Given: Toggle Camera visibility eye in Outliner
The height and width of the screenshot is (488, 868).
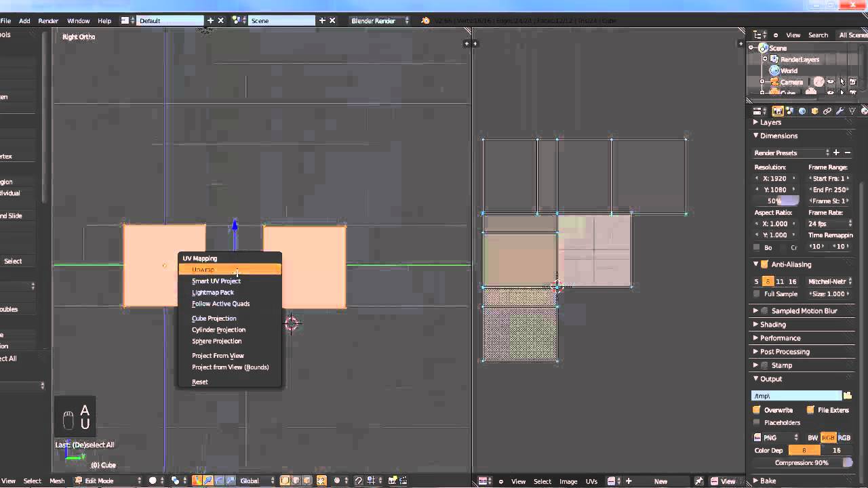Looking at the screenshot, I should click(831, 82).
